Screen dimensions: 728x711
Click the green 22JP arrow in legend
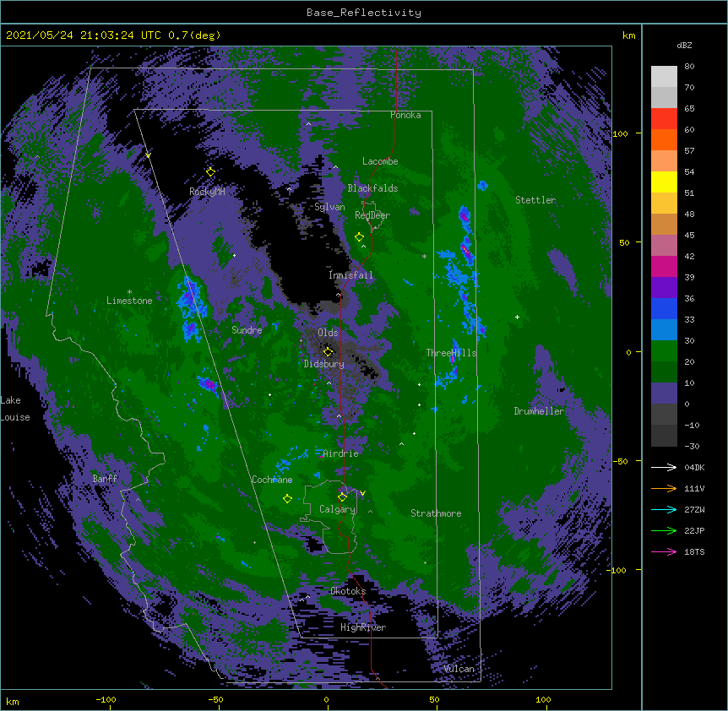664,530
